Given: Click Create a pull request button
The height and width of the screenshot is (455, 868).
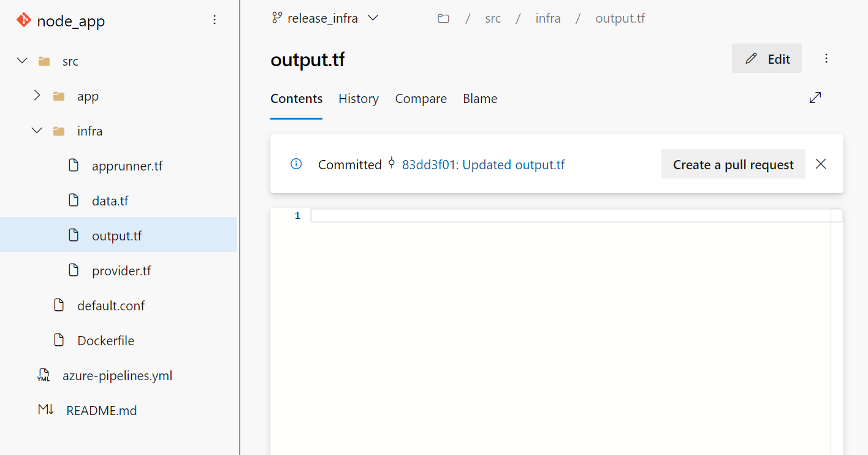Looking at the screenshot, I should [x=733, y=164].
